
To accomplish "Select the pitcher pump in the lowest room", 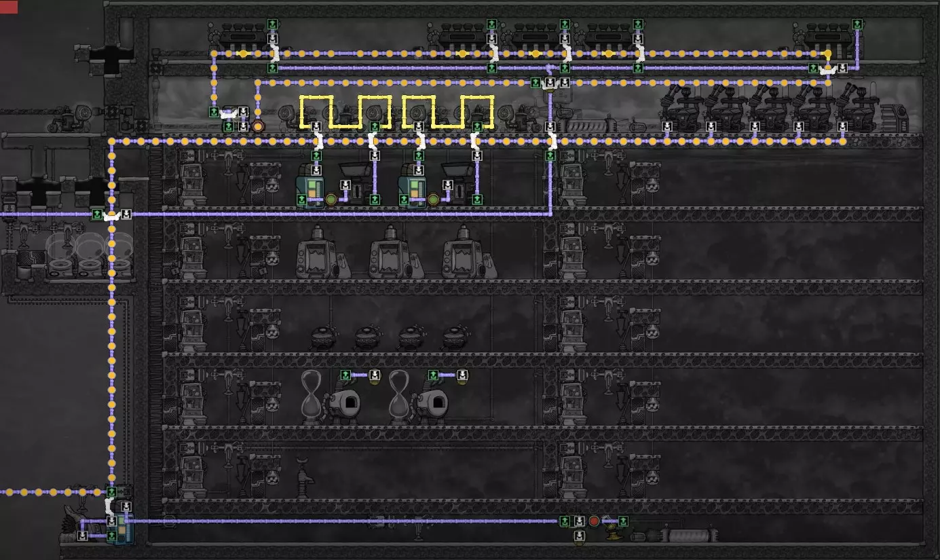I will [305, 477].
